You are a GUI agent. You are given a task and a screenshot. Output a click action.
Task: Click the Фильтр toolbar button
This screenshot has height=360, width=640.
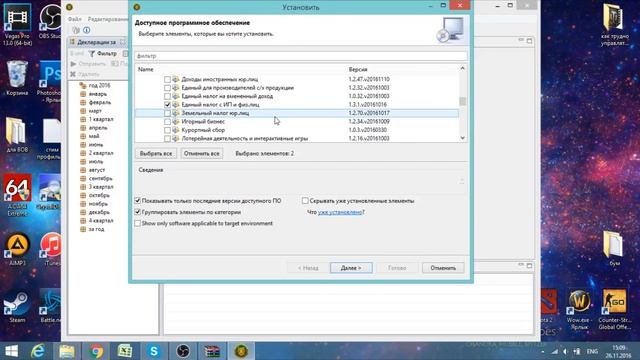[x=103, y=53]
